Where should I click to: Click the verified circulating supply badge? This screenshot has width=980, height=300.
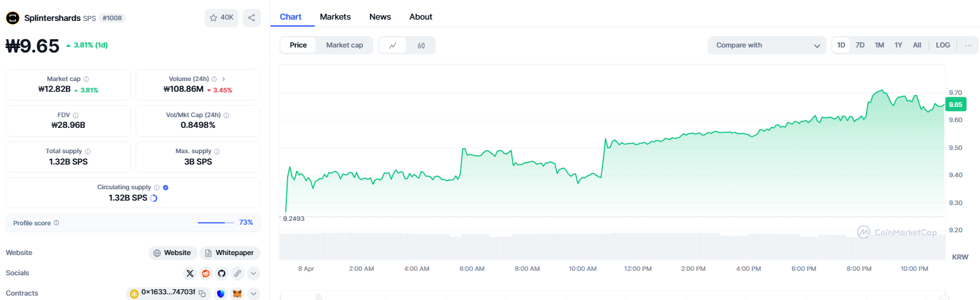(165, 187)
